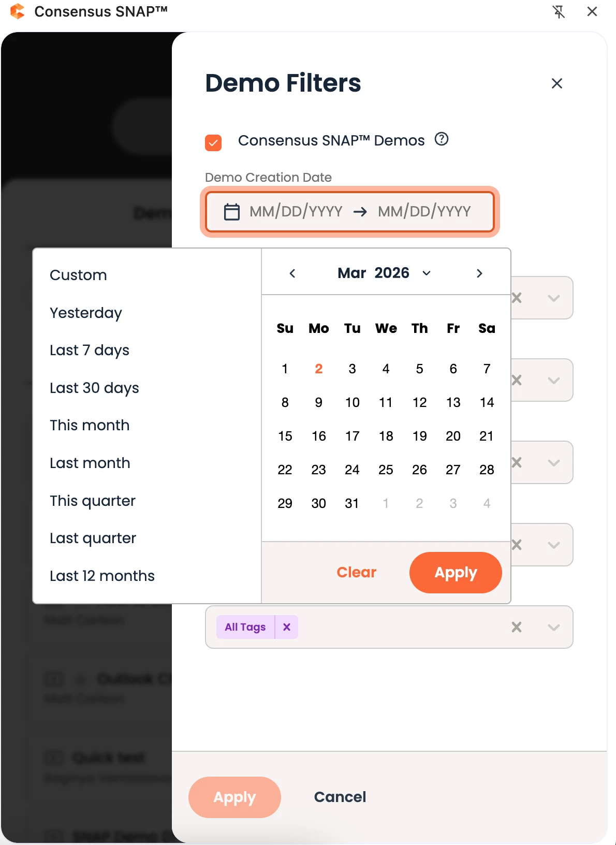Go to the previous month in the calendar
Viewport: 616px width, 845px height.
pos(292,273)
